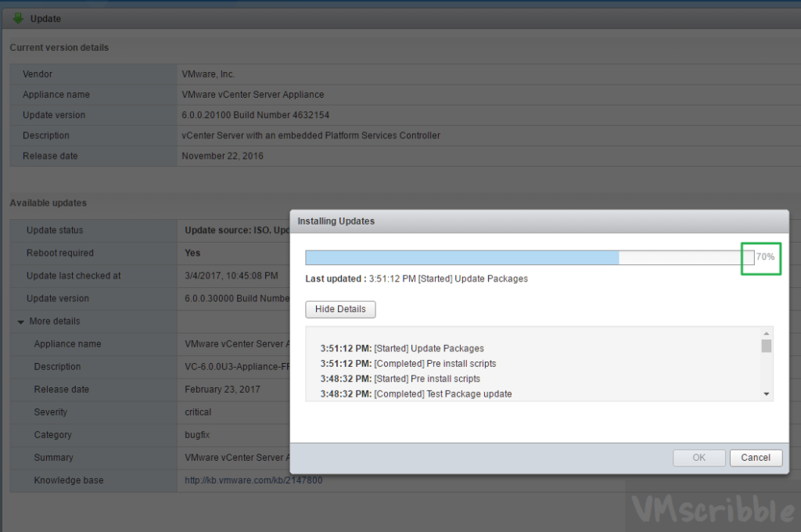The height and width of the screenshot is (532, 801).
Task: Click the green Update arrow icon
Action: click(x=18, y=18)
